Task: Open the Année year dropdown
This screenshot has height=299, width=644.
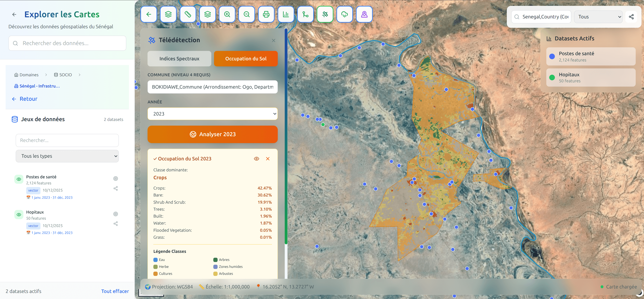Action: (212, 114)
